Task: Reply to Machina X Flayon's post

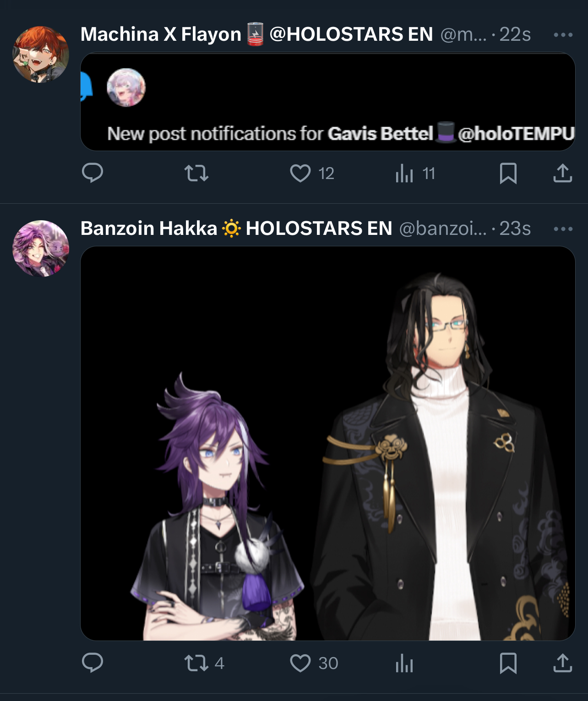Action: [93, 173]
